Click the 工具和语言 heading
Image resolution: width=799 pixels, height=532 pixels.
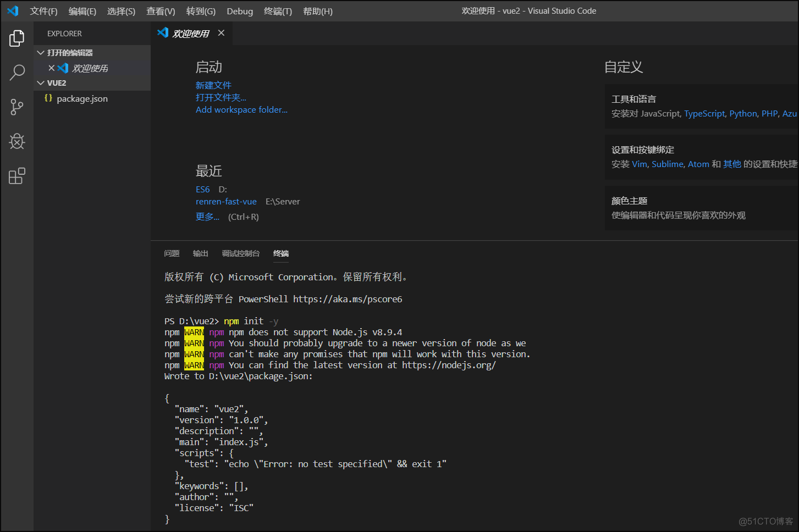coord(633,99)
